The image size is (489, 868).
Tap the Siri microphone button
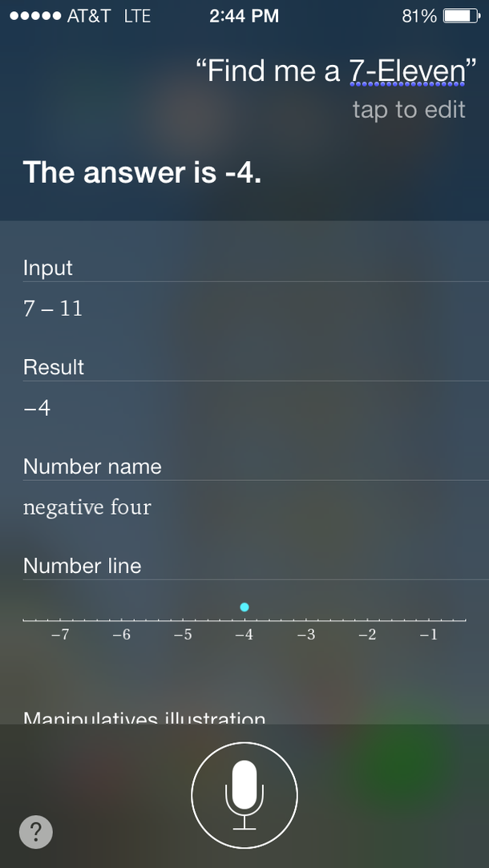click(244, 796)
